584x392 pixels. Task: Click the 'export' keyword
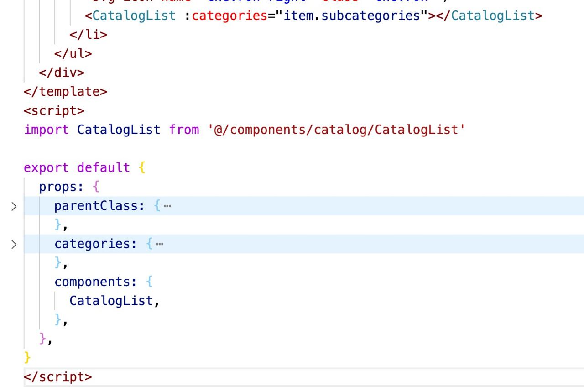46,168
